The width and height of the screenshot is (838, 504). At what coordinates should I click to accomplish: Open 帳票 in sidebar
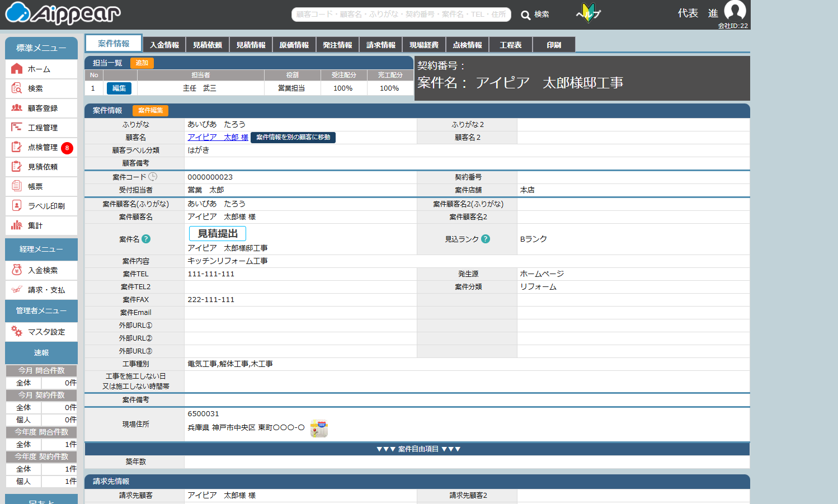click(x=41, y=186)
